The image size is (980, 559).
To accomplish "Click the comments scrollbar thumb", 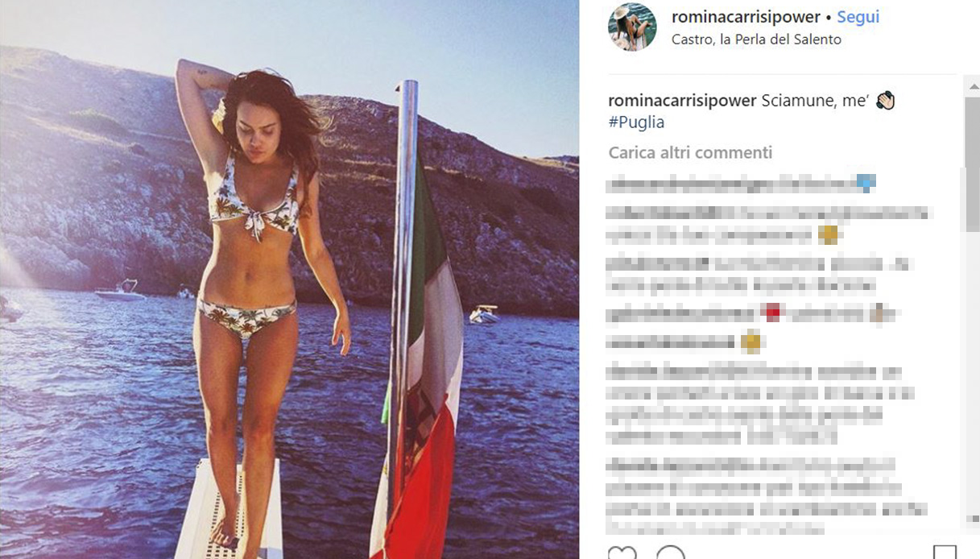I will click(972, 164).
